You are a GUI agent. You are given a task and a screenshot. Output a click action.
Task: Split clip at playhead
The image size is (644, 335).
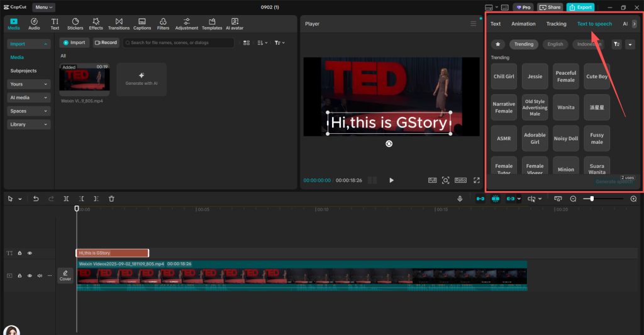pos(66,199)
